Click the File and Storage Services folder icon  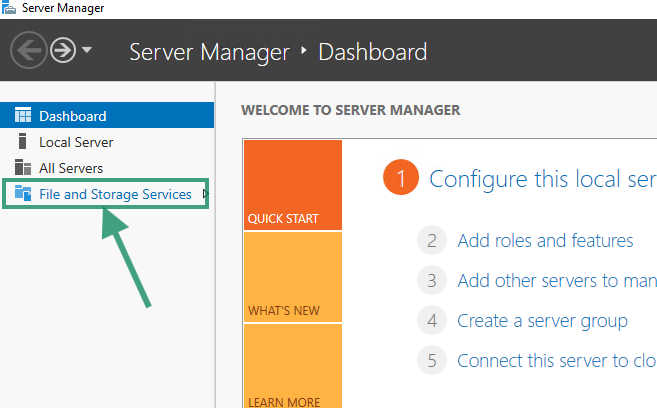click(23, 193)
